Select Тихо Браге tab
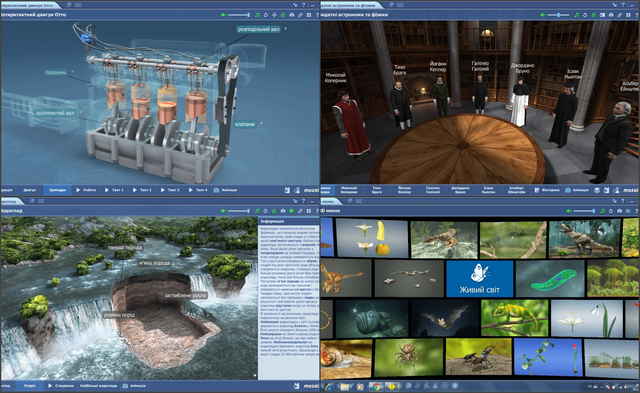Image resolution: width=640 pixels, height=393 pixels. click(x=377, y=190)
